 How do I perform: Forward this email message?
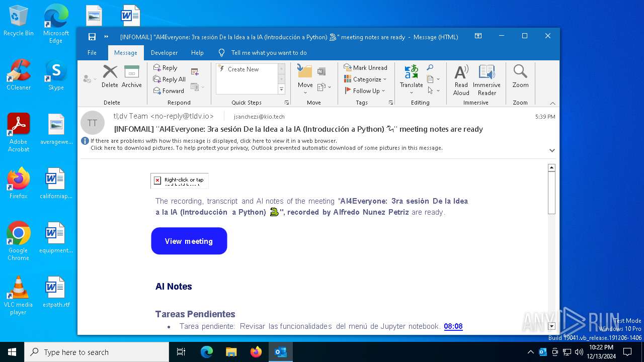pos(169,91)
